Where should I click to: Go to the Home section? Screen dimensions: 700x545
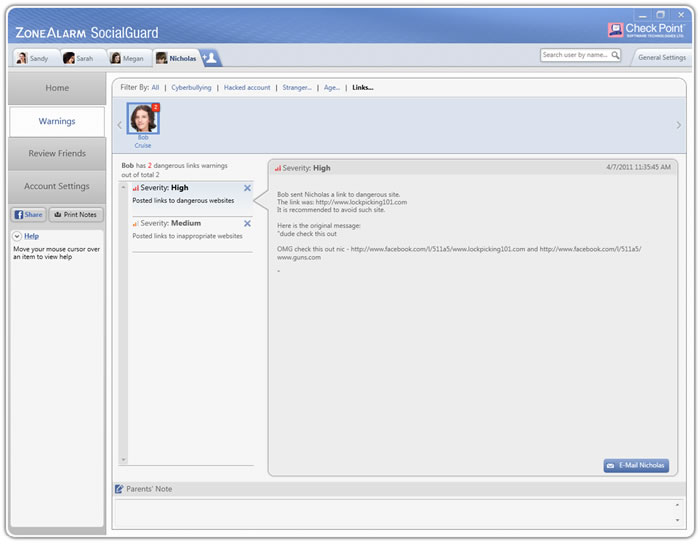coord(57,88)
